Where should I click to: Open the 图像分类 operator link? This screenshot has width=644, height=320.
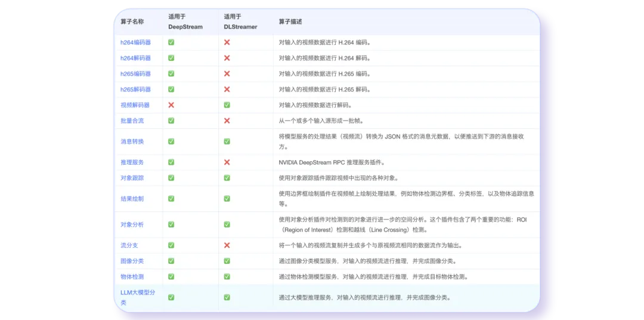pos(132,261)
